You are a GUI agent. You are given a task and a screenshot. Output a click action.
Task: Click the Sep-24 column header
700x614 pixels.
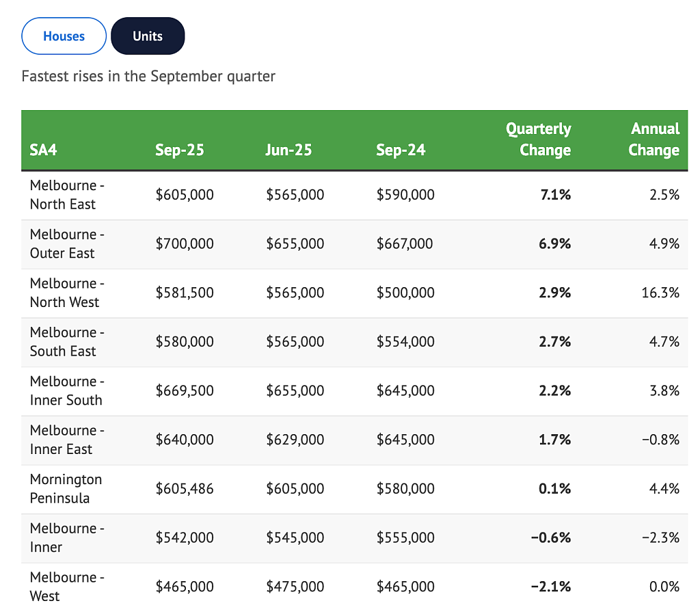(x=401, y=150)
